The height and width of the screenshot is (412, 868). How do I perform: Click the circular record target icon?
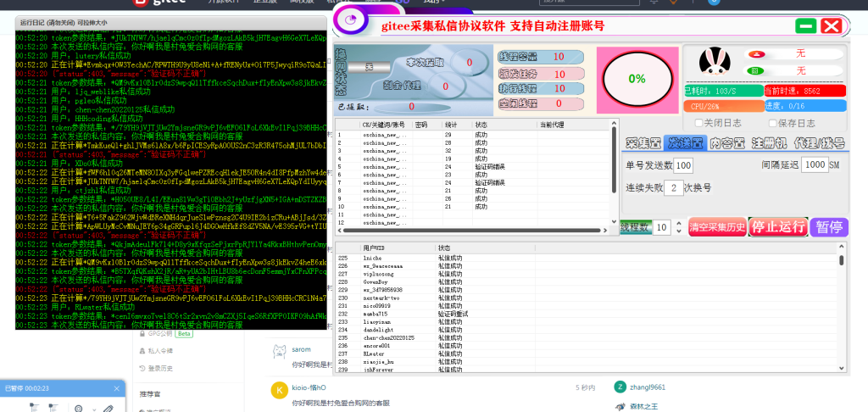[78, 409]
